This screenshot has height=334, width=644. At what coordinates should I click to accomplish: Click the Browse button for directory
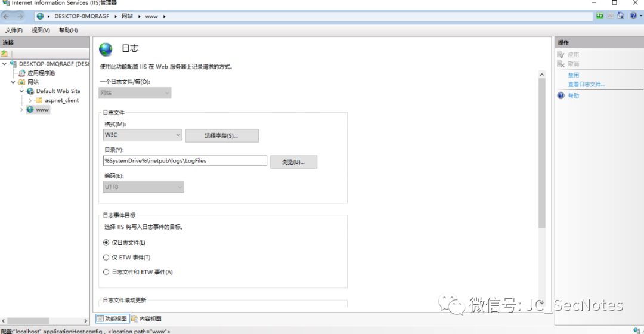[293, 162]
